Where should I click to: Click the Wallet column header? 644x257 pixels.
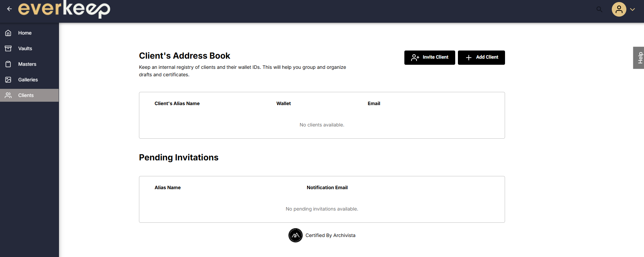point(284,103)
